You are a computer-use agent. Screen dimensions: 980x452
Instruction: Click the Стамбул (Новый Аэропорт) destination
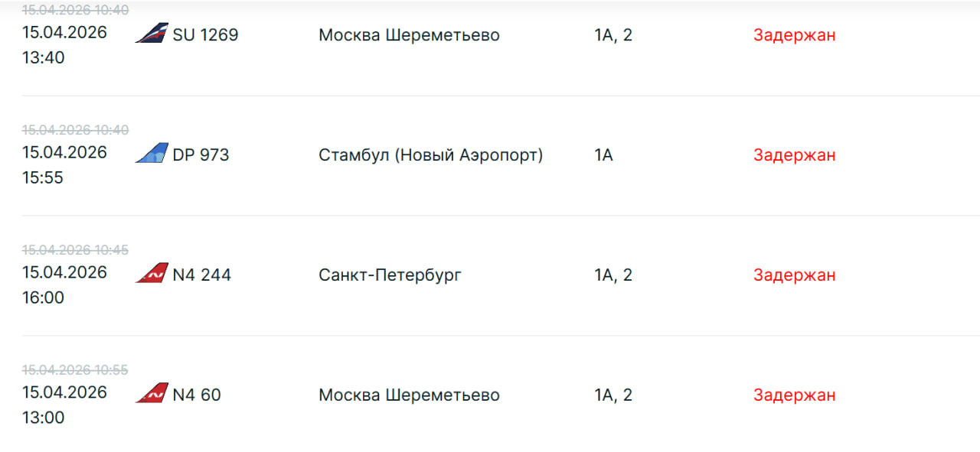point(430,155)
